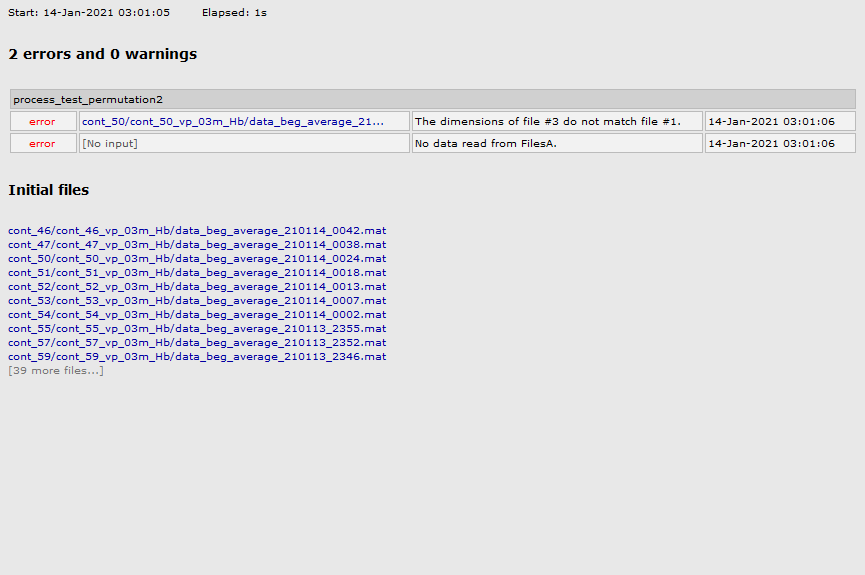Click the red 'error' cell beside cont_50 link
This screenshot has width=865, height=575.
click(x=43, y=121)
